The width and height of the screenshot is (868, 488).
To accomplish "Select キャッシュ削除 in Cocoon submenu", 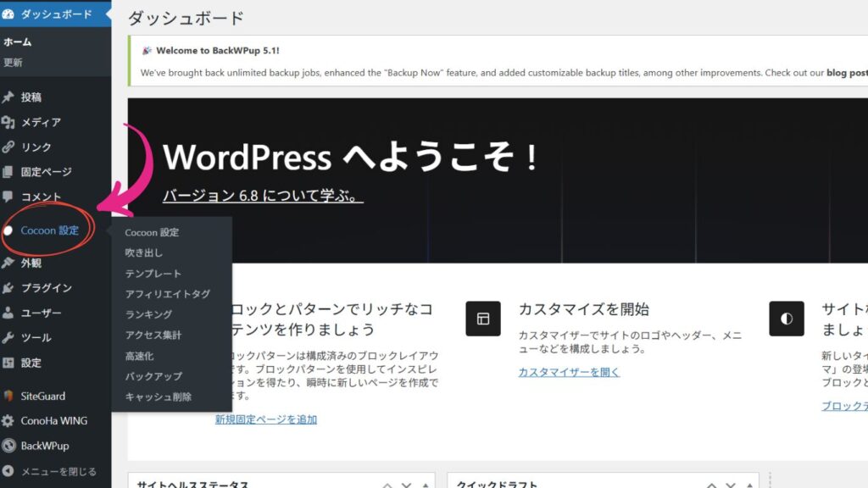I will [159, 396].
